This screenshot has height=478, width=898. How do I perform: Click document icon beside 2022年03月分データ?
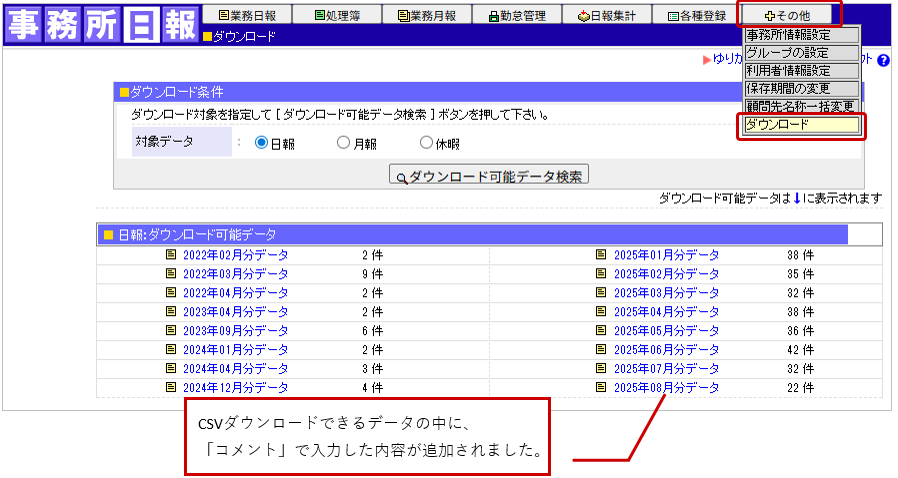[x=171, y=273]
